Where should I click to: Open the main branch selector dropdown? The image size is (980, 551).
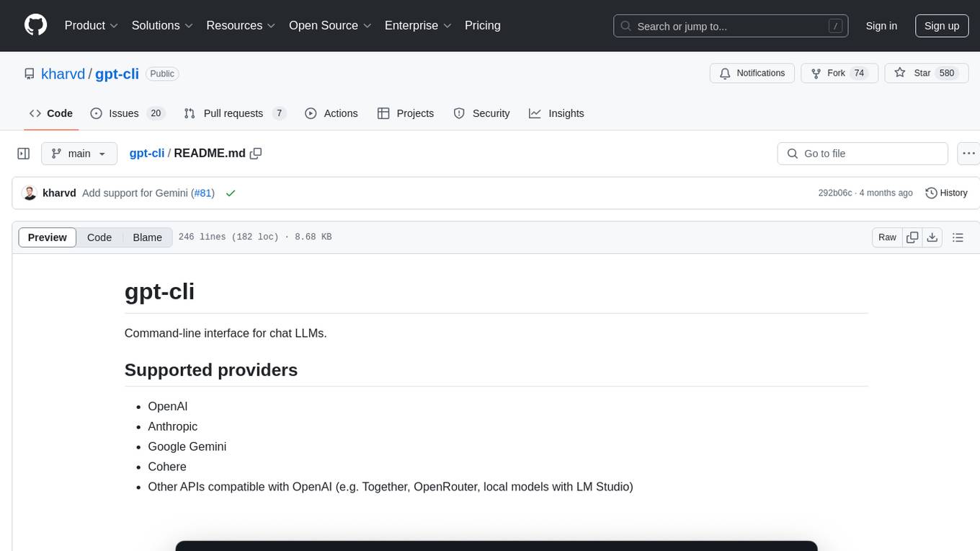(79, 154)
